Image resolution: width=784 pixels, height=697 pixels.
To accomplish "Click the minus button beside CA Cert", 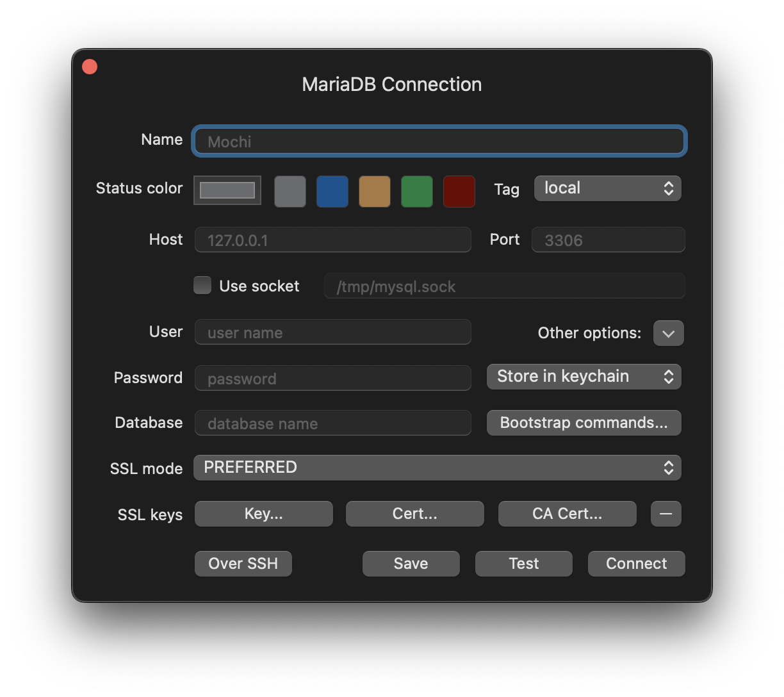I will tap(666, 514).
